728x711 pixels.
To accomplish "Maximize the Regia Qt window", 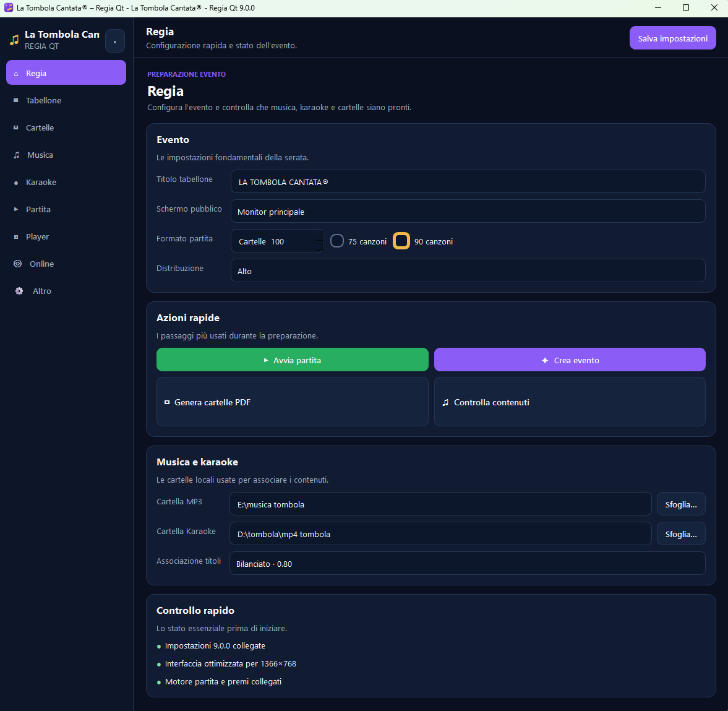I will coord(686,8).
